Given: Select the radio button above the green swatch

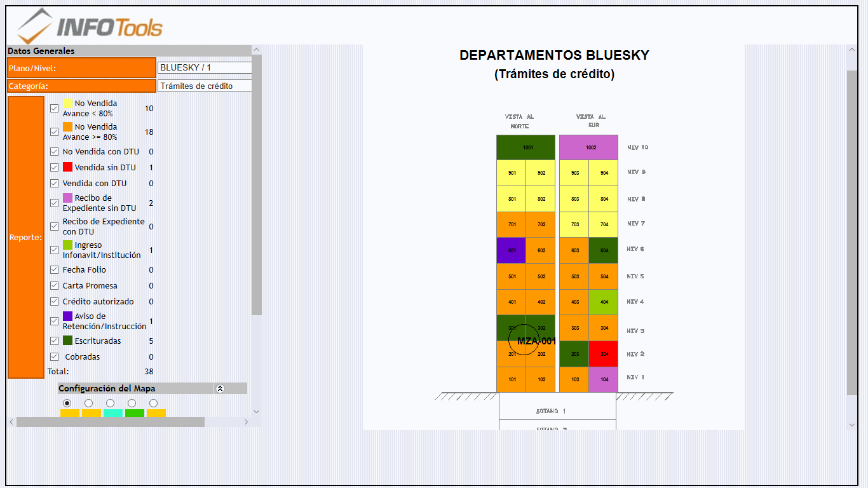Looking at the screenshot, I should [132, 403].
